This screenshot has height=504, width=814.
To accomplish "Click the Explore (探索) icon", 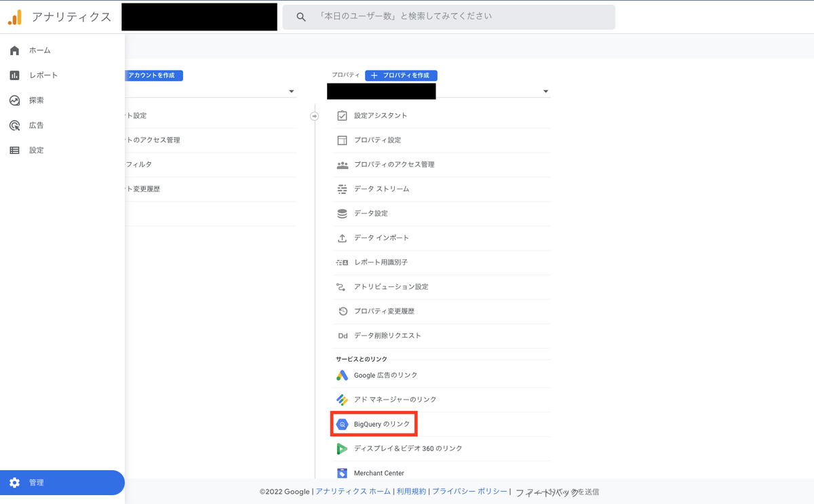I will (14, 100).
